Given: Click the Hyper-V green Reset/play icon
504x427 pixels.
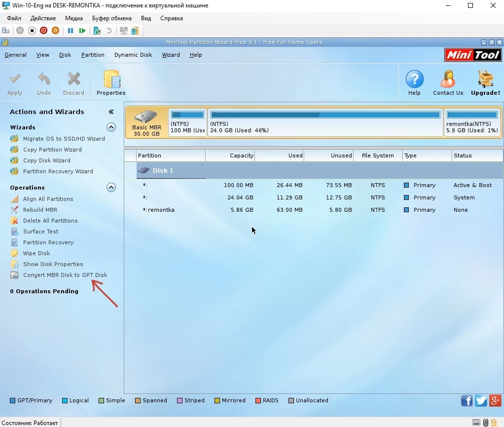Looking at the screenshot, I should tap(82, 31).
